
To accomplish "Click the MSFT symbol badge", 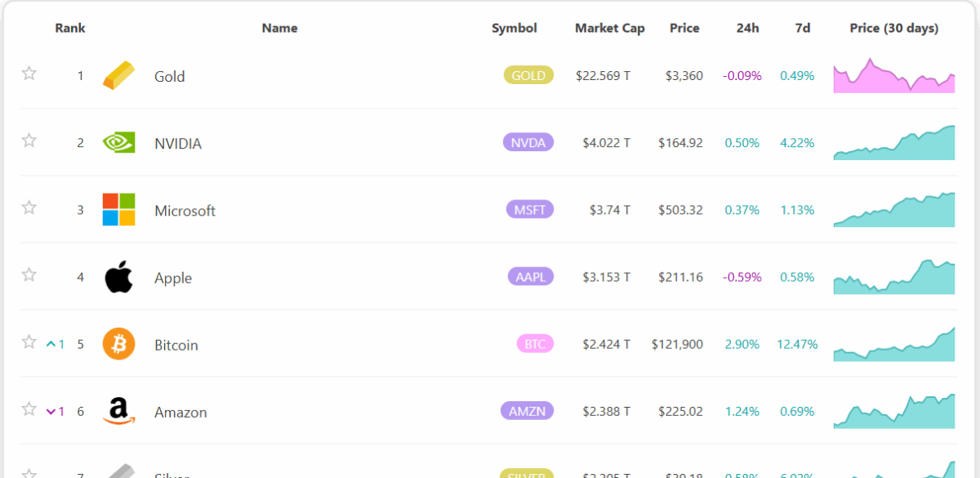I will [x=531, y=209].
